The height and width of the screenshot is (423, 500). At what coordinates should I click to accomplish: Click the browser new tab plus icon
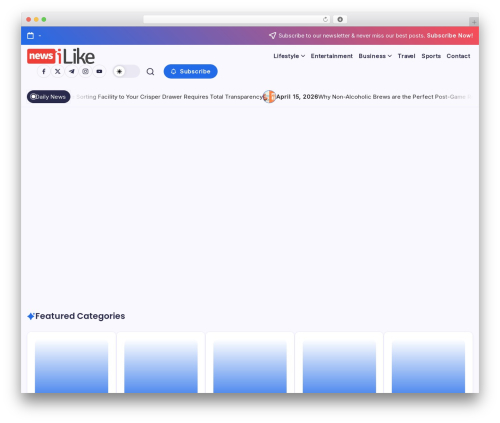pos(474,22)
